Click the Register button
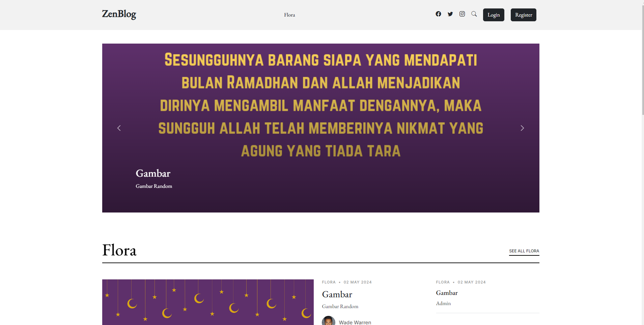This screenshot has width=644, height=325. pyautogui.click(x=524, y=15)
